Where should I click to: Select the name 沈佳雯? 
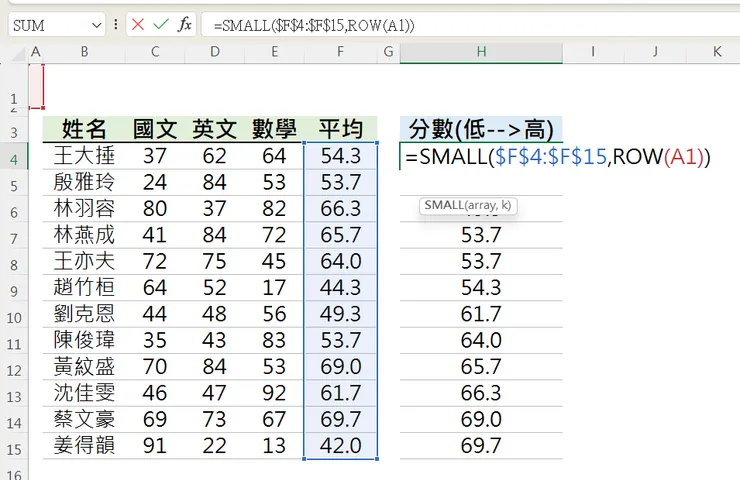[x=84, y=394]
